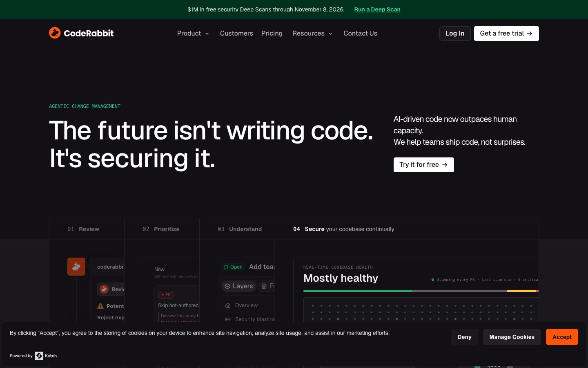
Task: Click the pull request icon in Open badge
Action: (x=226, y=267)
